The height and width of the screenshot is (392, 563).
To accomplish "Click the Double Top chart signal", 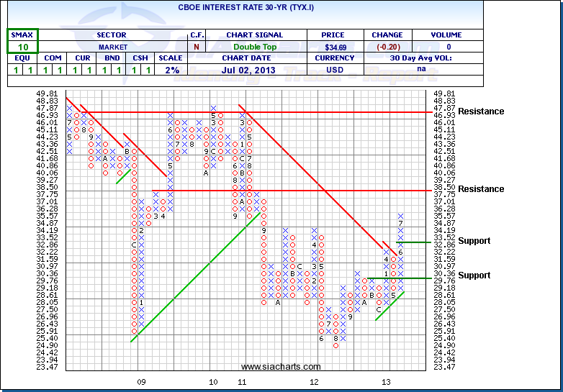I will (x=254, y=47).
